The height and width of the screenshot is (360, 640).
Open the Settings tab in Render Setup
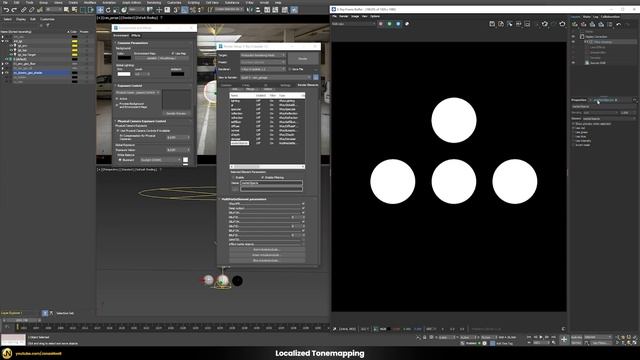[285, 85]
